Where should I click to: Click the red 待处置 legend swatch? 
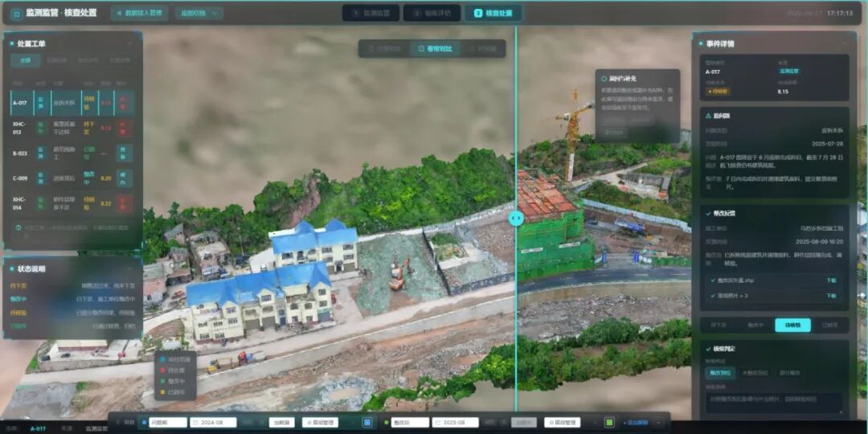[162, 371]
